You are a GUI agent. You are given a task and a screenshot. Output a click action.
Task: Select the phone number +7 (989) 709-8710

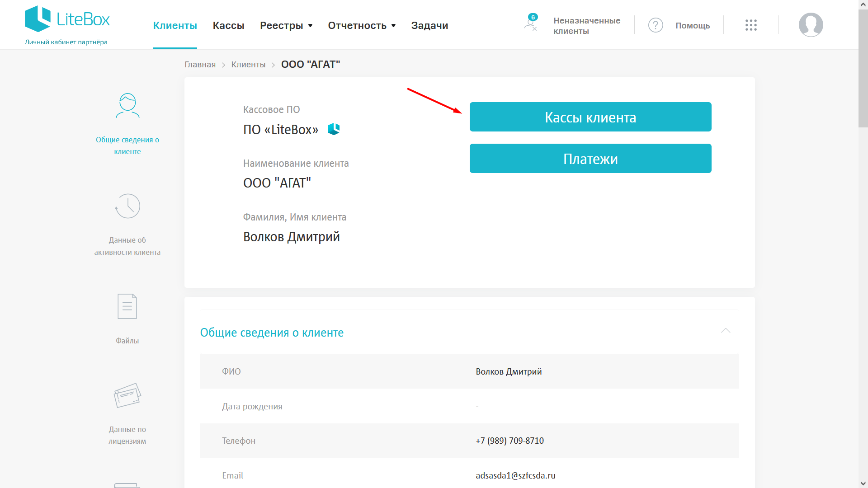[x=509, y=441]
